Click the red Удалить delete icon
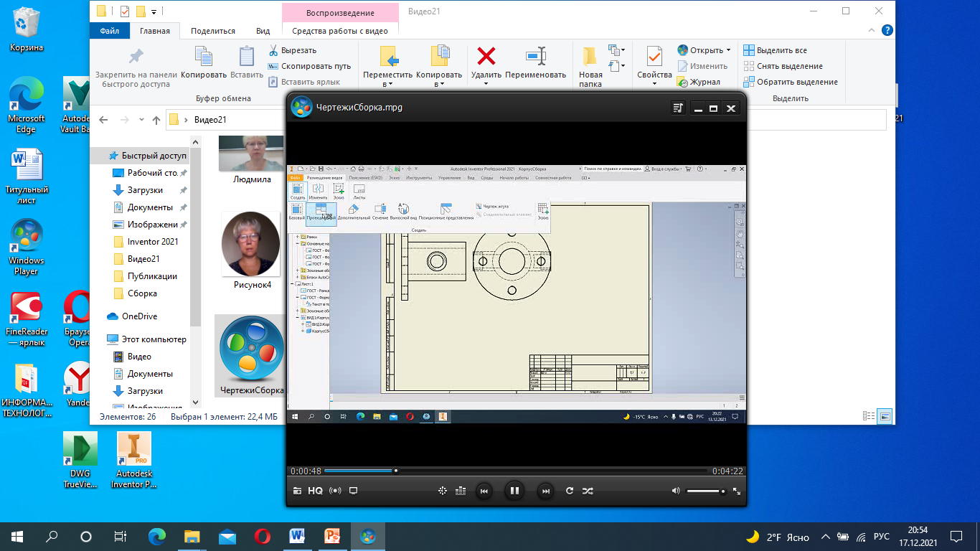The width and height of the screenshot is (980, 551). [x=486, y=56]
